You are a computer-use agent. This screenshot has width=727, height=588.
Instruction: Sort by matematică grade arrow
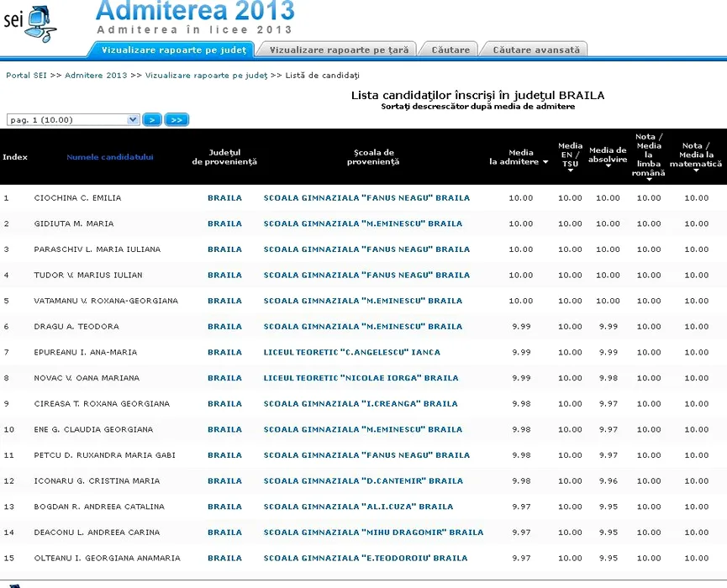point(696,171)
